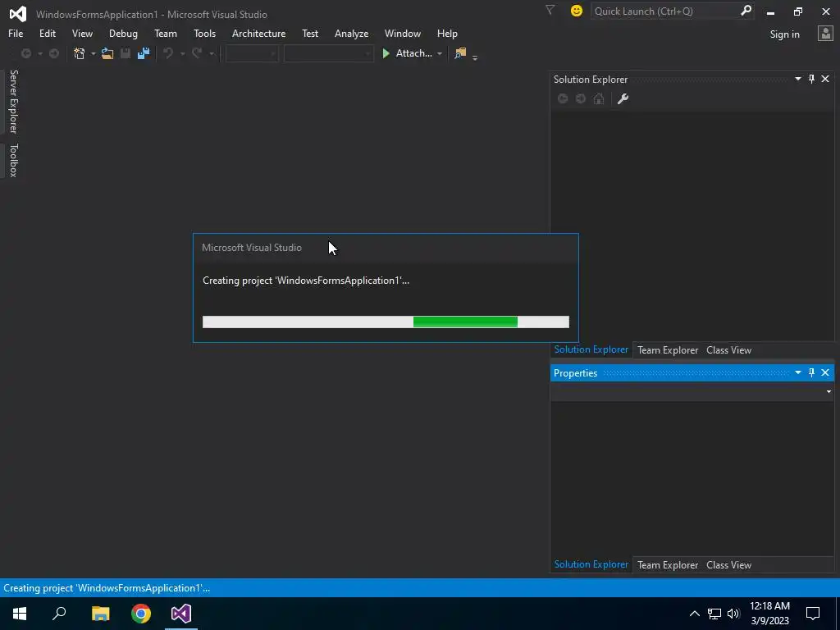Click Solution Explorer Properties wrench icon
The image size is (840, 630).
623,98
